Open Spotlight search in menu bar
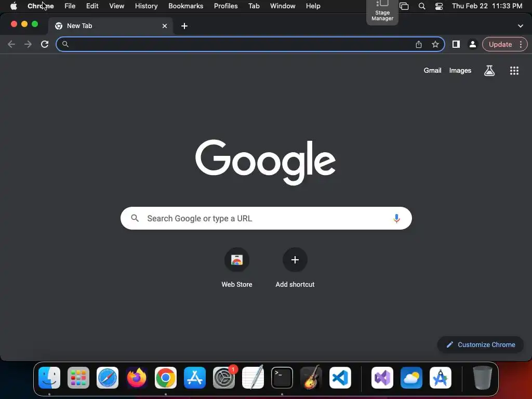Image resolution: width=532 pixels, height=399 pixels. (422, 6)
